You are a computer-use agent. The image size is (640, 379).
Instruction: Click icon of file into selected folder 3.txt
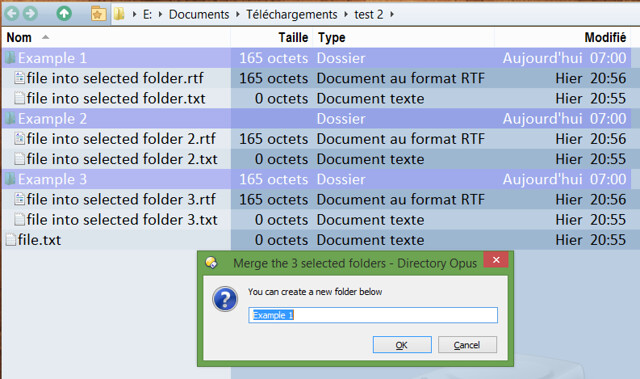19,219
